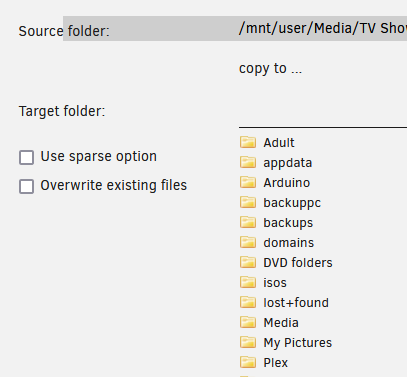Open the isos folder icon
Screen dimensions: 407x377
tap(248, 282)
